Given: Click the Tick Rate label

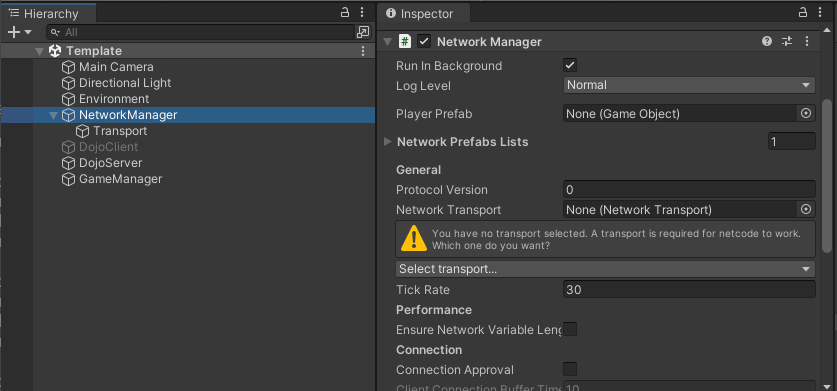Looking at the screenshot, I should pyautogui.click(x=423, y=290).
